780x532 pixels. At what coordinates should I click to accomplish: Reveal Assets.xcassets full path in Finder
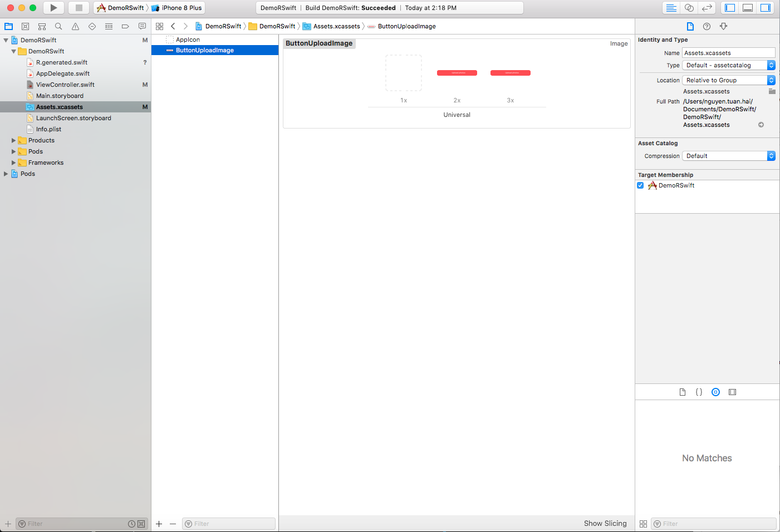click(761, 125)
